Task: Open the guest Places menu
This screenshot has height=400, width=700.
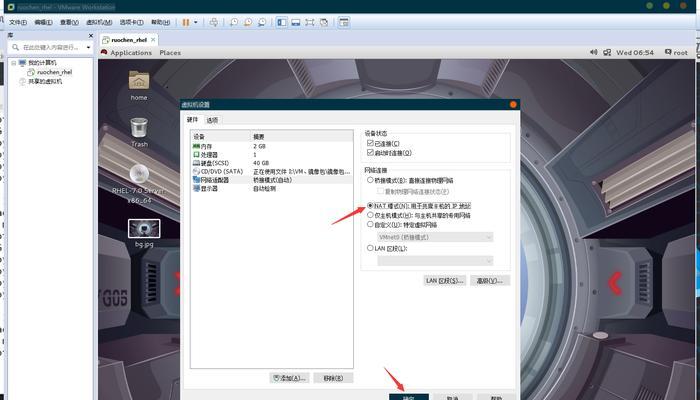Action: tap(170, 53)
